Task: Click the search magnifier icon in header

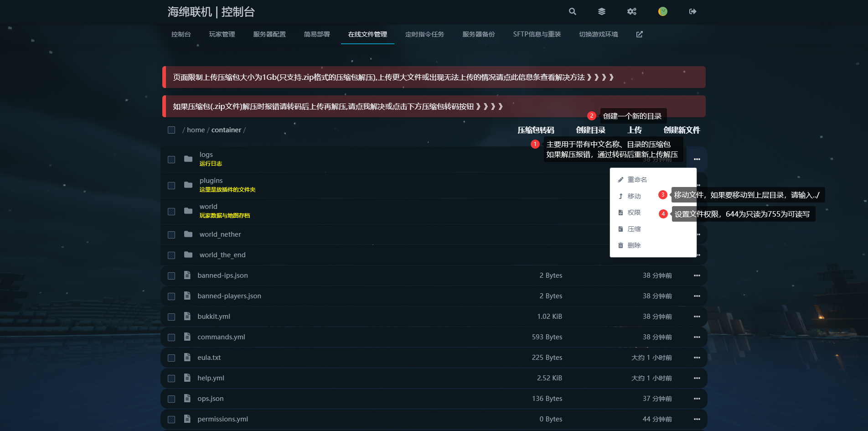Action: 573,11
